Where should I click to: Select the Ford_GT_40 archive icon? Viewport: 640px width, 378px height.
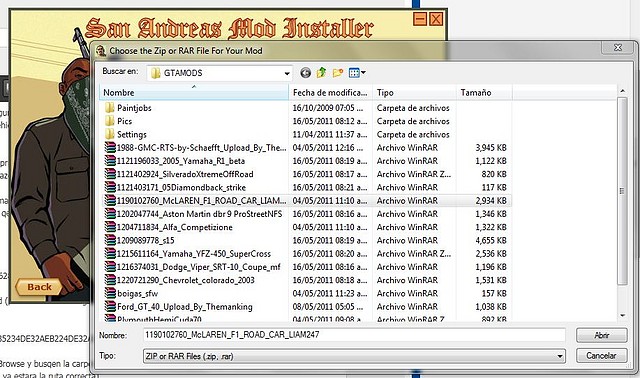110,307
